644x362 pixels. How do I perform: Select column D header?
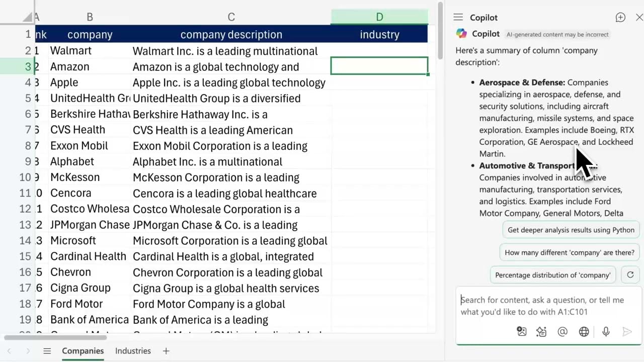click(379, 17)
